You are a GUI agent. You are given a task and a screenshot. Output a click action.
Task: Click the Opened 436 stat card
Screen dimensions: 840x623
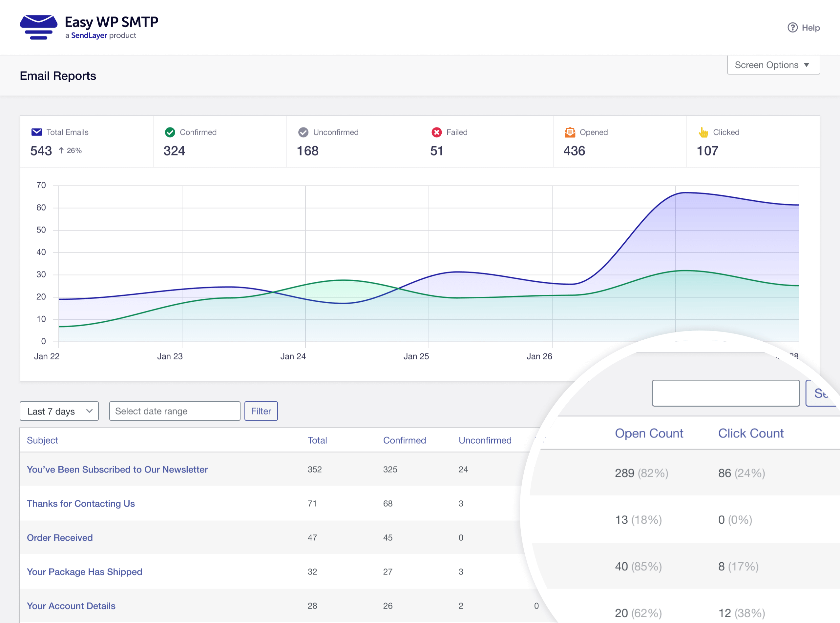point(619,141)
